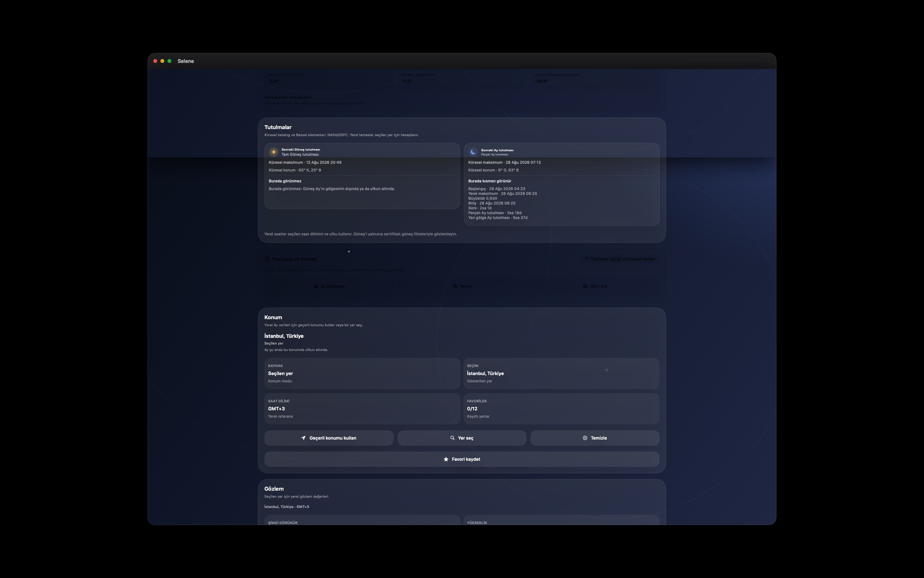Viewport: 924px width, 578px height.
Task: Save location with Favori kaydet
Action: [462, 459]
